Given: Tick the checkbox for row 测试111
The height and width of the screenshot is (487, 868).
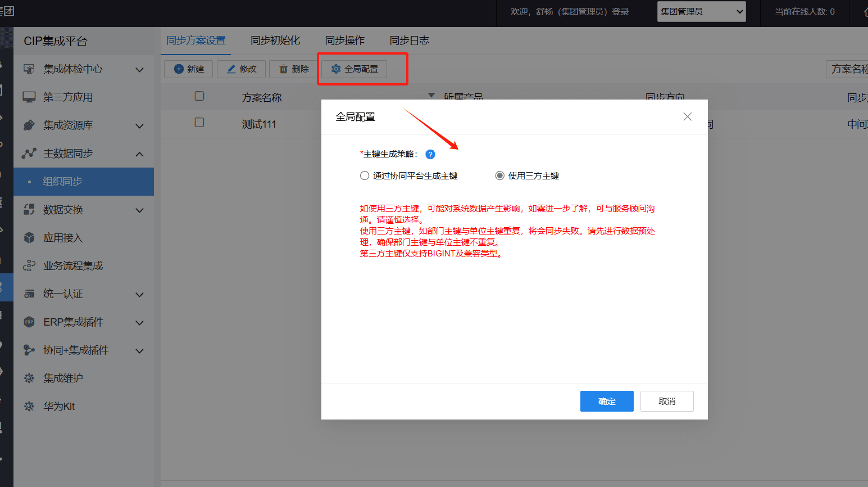Looking at the screenshot, I should pyautogui.click(x=199, y=123).
